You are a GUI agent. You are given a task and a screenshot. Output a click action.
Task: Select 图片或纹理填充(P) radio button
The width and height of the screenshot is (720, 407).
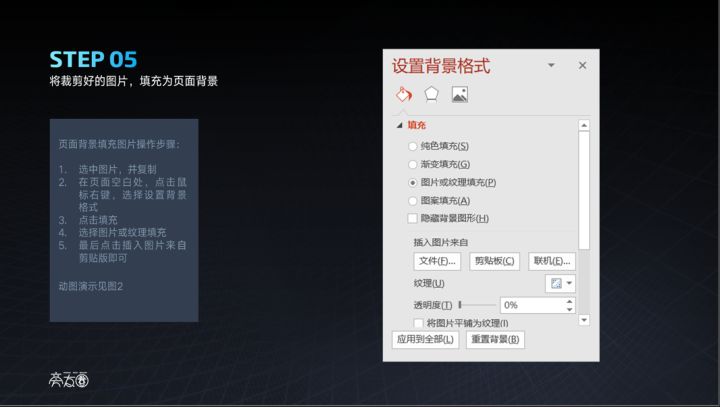point(412,182)
